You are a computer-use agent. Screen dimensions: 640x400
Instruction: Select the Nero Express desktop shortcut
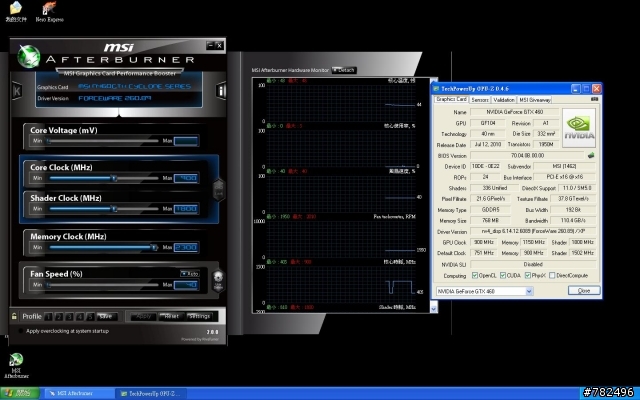(49, 11)
